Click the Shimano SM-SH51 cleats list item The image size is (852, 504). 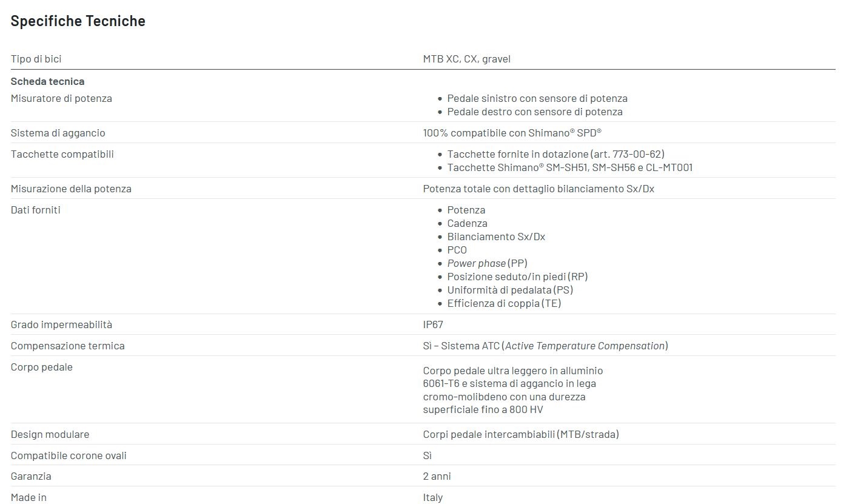(569, 167)
